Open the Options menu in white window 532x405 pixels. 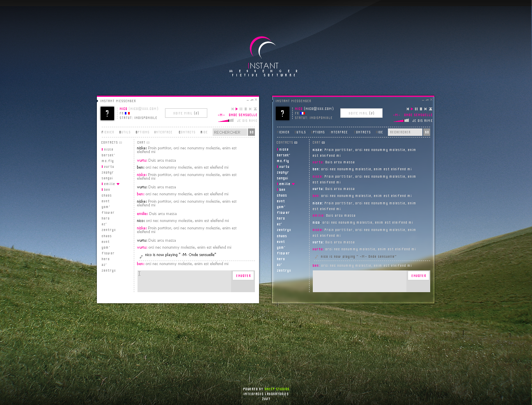pos(142,132)
